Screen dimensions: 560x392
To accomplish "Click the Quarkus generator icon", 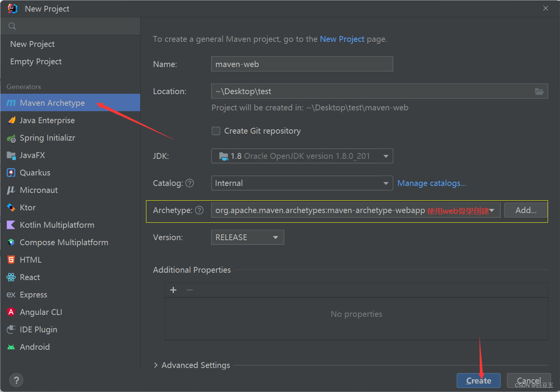I will tap(11, 173).
